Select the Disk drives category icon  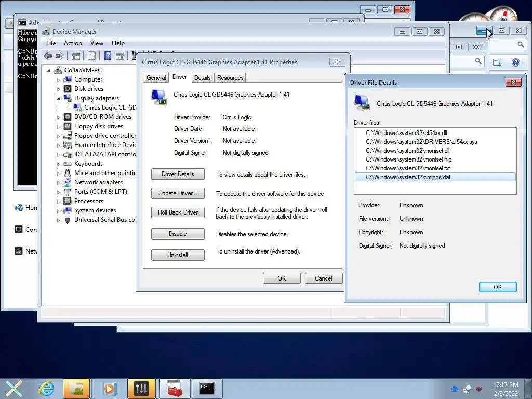tap(68, 89)
